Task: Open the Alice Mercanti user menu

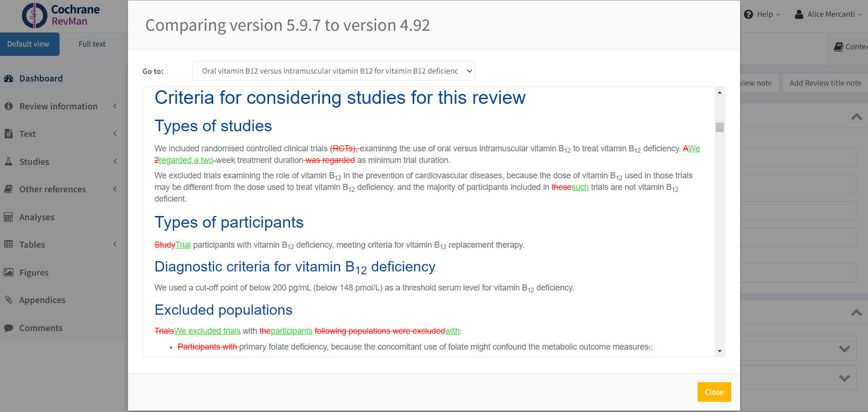Action: tap(831, 14)
